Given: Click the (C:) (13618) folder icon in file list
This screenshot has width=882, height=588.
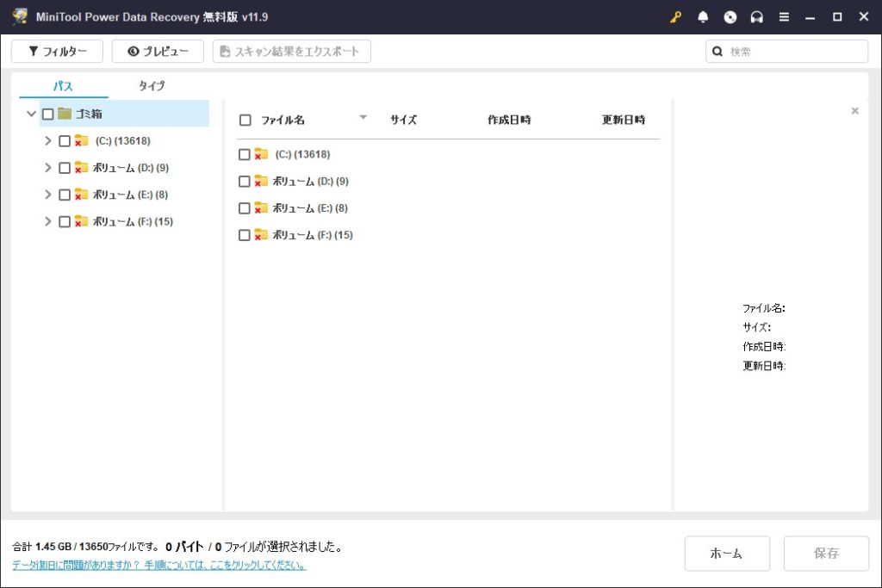Looking at the screenshot, I should click(x=261, y=154).
